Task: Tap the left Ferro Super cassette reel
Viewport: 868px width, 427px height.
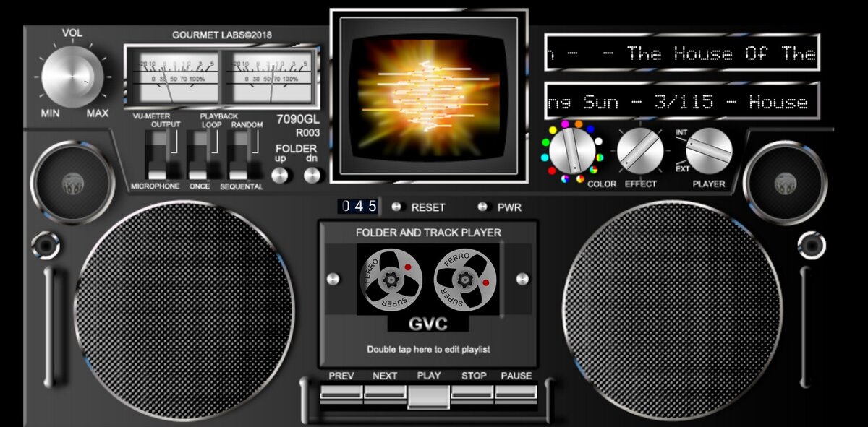Action: (391, 279)
